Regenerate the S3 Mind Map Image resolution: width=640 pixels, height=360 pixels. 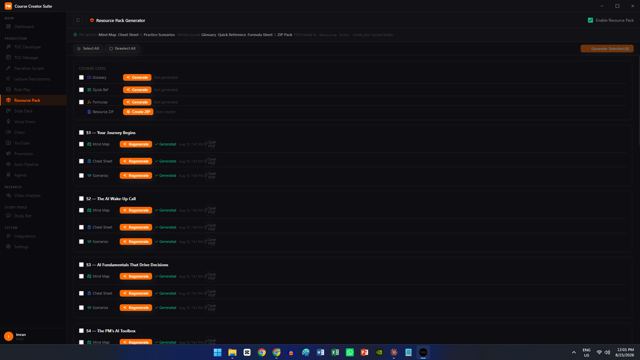pyautogui.click(x=136, y=276)
